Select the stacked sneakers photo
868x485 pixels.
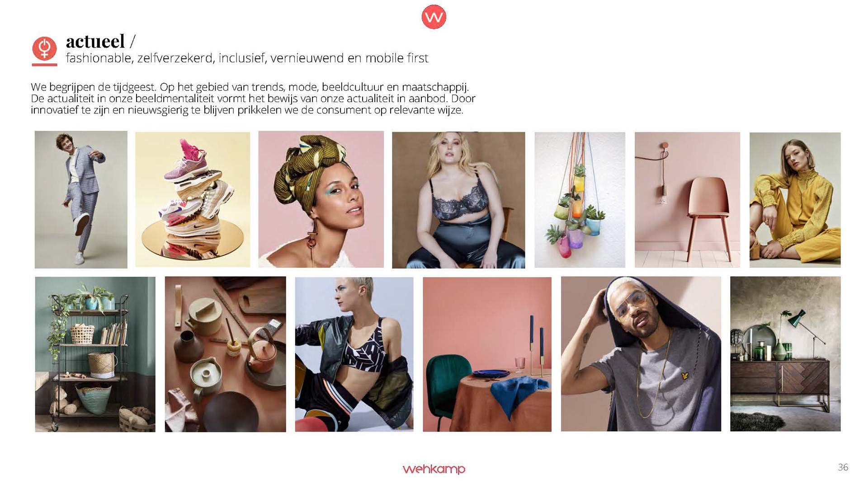[x=193, y=199]
